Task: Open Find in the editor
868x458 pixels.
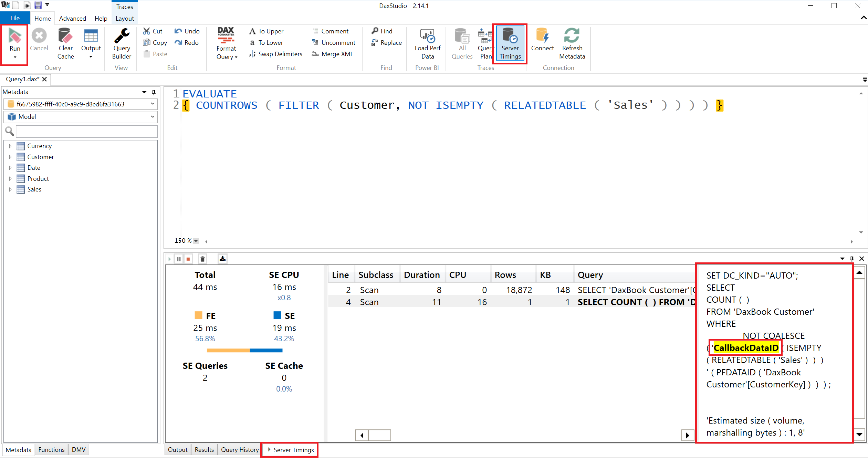Action: coord(382,31)
